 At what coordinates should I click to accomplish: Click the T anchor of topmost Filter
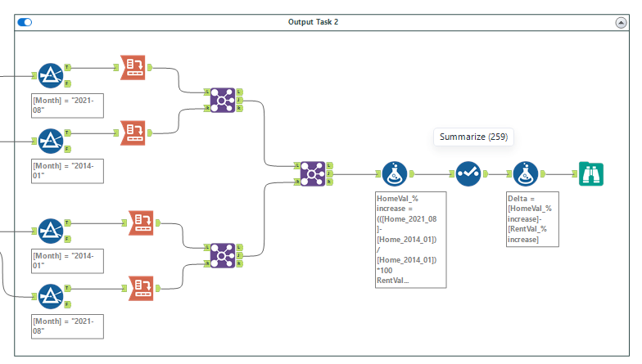67,67
